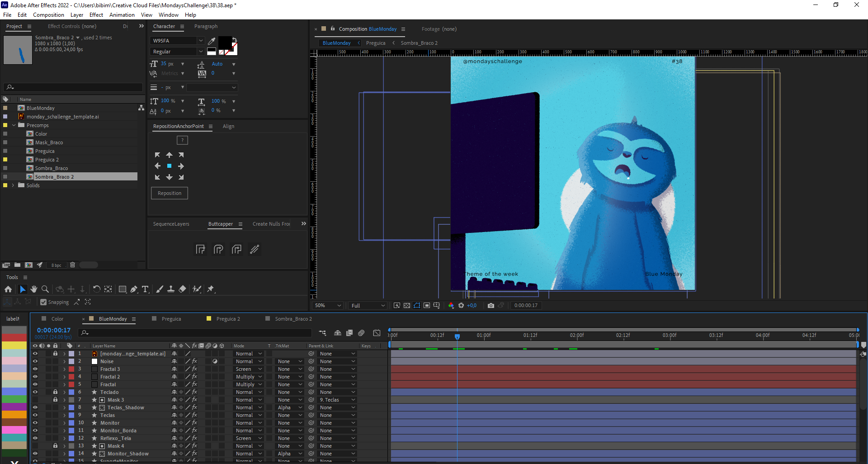Open the Graph Editor icon
This screenshot has width=868, height=464.
(x=377, y=333)
